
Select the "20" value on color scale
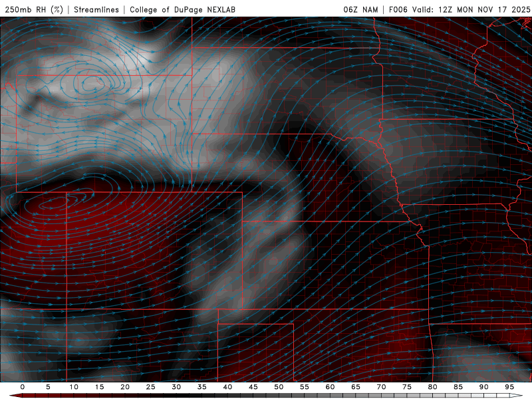(x=125, y=387)
